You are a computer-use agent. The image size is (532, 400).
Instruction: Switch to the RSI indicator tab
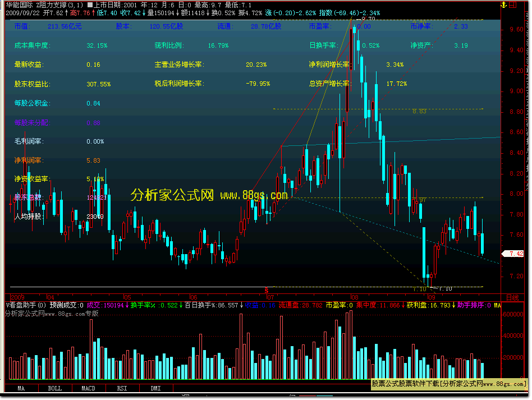click(122, 388)
